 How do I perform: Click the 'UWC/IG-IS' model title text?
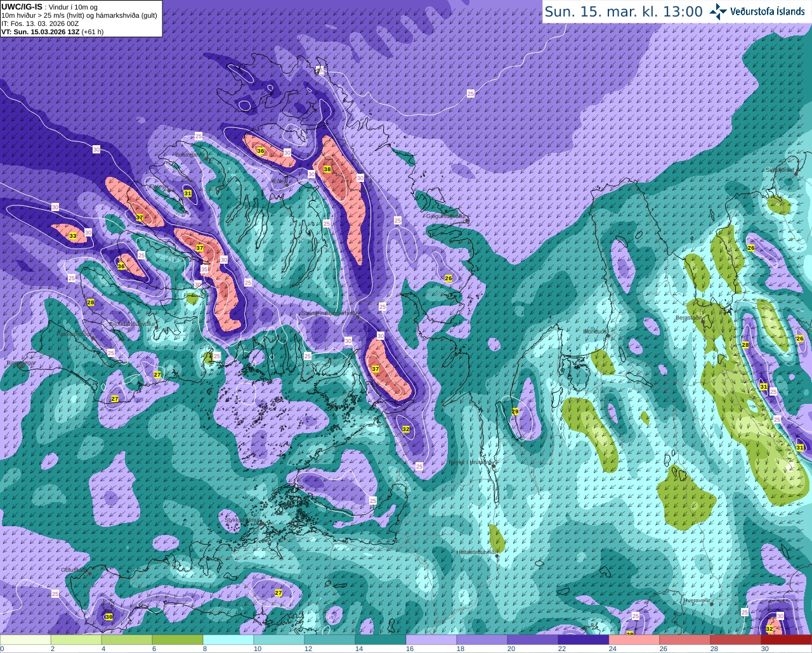(22, 6)
